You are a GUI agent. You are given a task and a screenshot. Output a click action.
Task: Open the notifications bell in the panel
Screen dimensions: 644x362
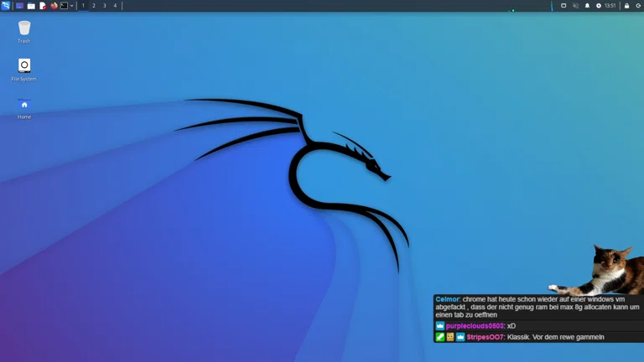[587, 6]
